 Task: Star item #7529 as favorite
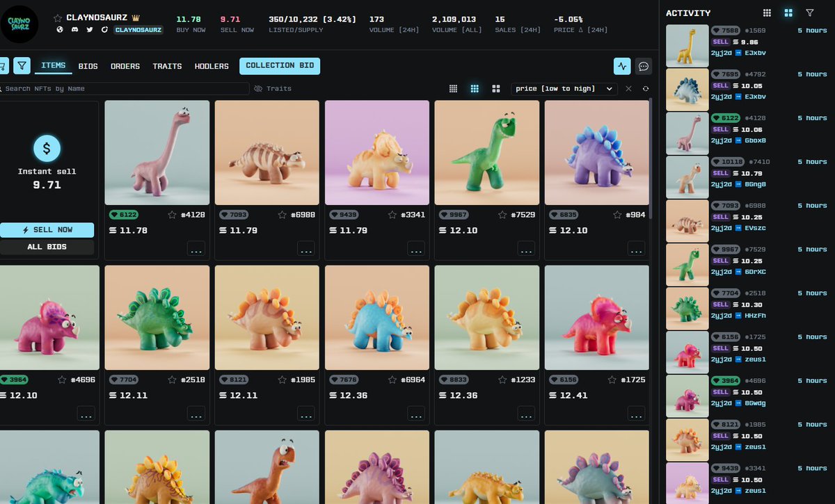(x=502, y=215)
